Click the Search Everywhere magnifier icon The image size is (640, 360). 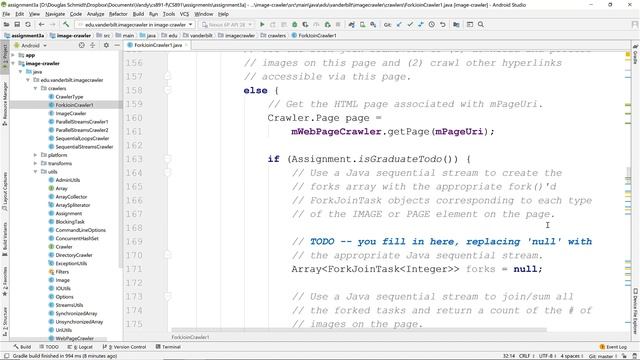tap(481, 24)
